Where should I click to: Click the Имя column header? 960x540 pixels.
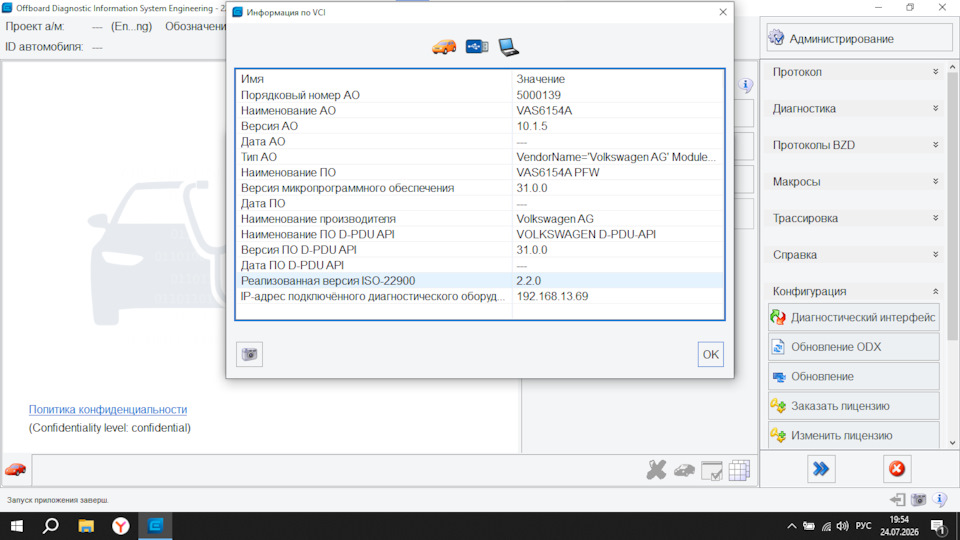click(x=373, y=79)
